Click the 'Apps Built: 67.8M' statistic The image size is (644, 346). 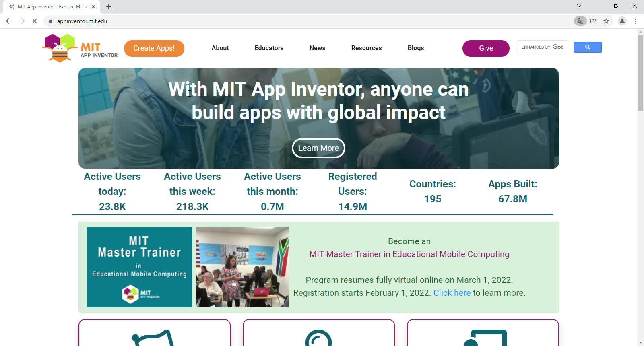pos(513,192)
